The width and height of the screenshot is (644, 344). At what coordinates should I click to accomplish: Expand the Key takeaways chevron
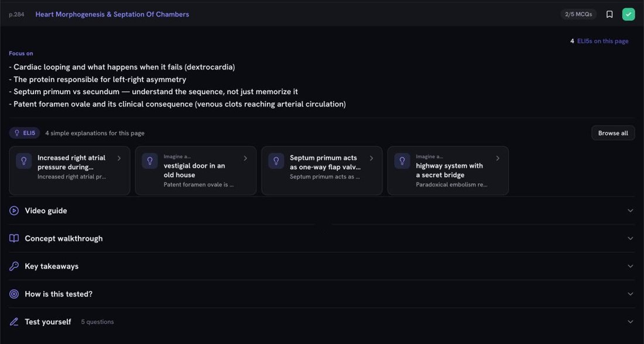[x=630, y=266]
